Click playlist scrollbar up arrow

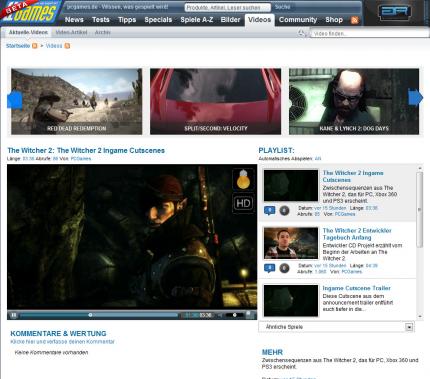point(420,168)
